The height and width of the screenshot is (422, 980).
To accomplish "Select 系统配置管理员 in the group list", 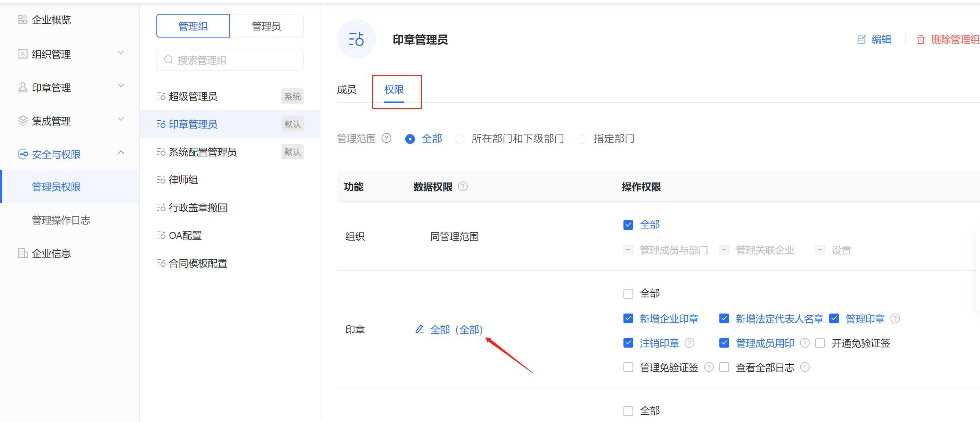I will [230, 152].
